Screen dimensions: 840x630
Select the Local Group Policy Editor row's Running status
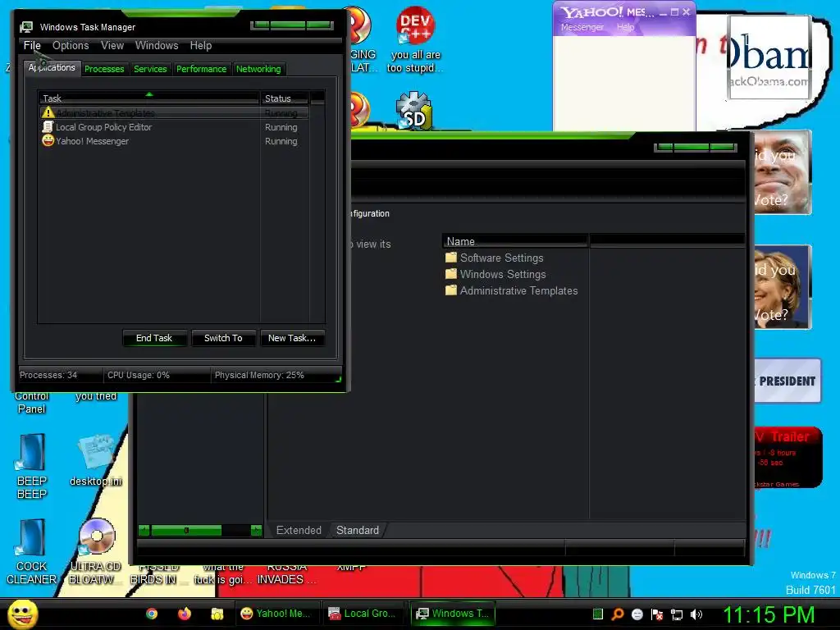coord(281,127)
